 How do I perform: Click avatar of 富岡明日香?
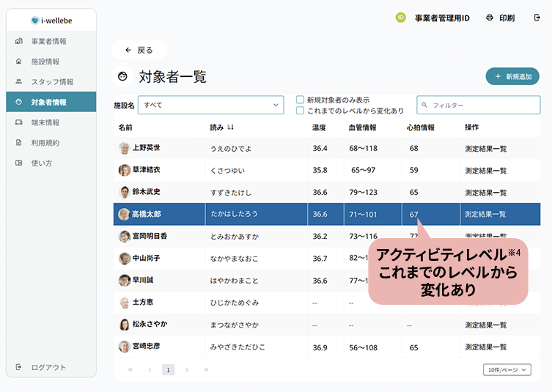coord(125,237)
